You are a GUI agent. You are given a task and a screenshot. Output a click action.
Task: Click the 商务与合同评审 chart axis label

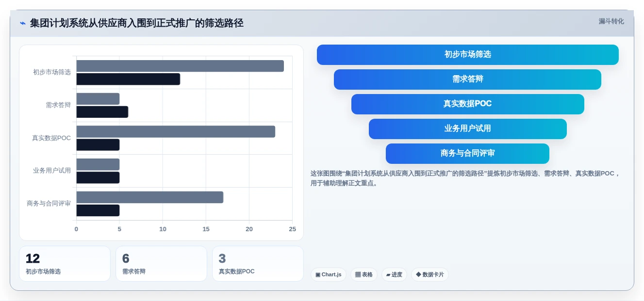tap(49, 204)
